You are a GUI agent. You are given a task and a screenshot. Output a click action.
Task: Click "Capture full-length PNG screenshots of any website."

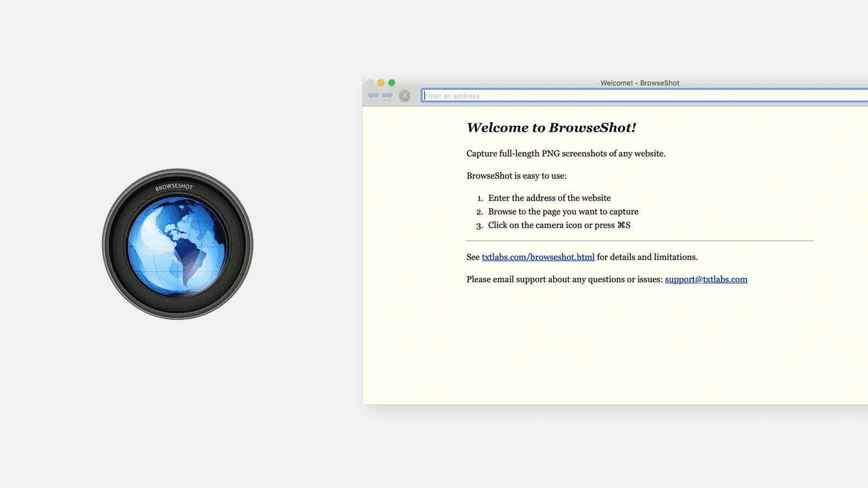pyautogui.click(x=566, y=153)
